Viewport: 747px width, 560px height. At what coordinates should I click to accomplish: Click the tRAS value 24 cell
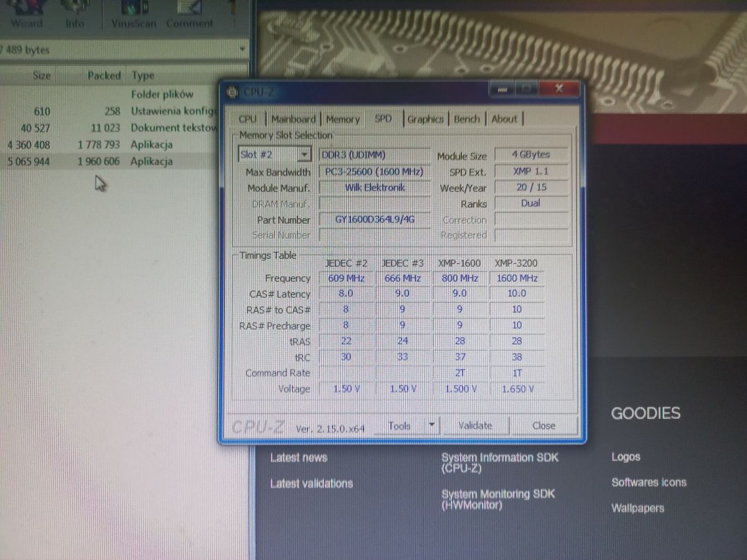click(x=402, y=341)
